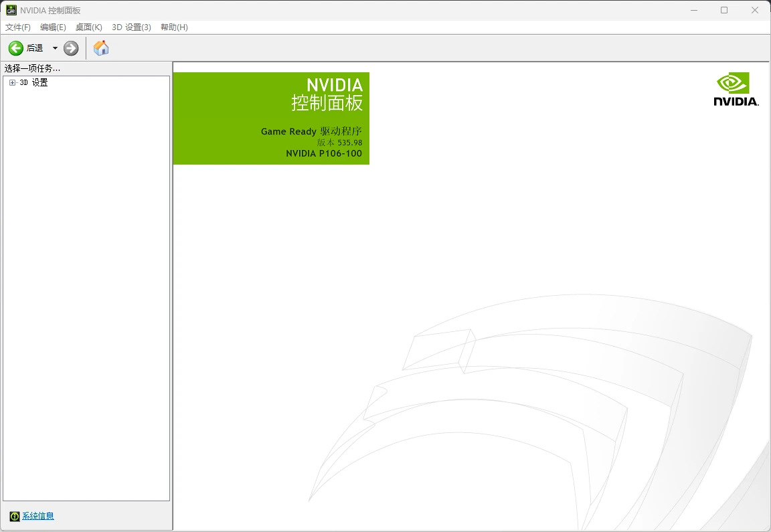This screenshot has width=771, height=532.
Task: Click the gray forward arrow icon
Action: point(72,48)
